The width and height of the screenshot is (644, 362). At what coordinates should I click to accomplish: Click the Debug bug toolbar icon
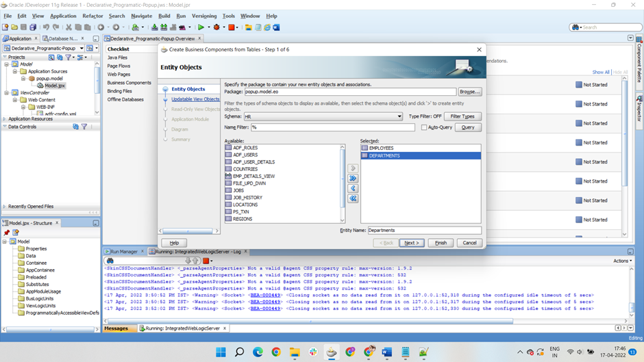216,27
